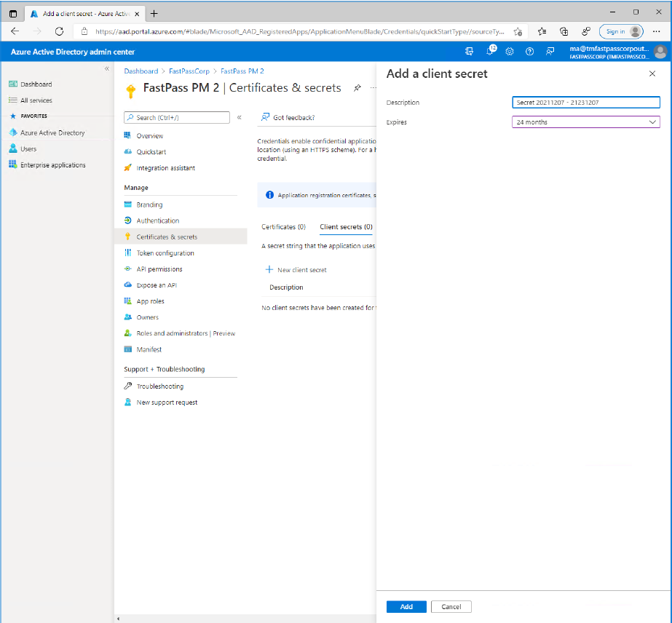Open directory and subscription filter icon
Image resolution: width=672 pixels, height=623 pixels.
pyautogui.click(x=470, y=52)
